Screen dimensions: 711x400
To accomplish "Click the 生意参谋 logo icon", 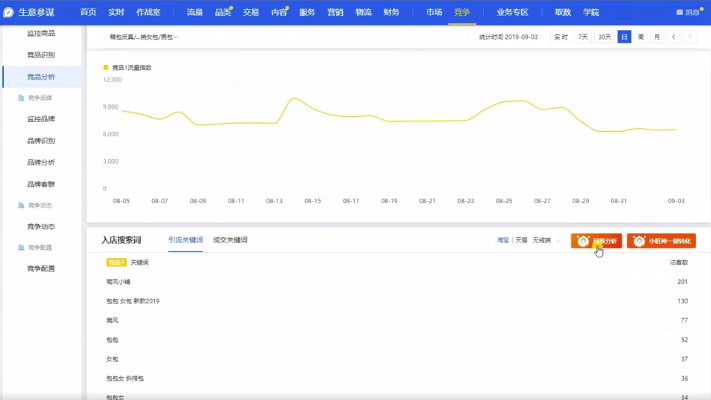I will [9, 12].
